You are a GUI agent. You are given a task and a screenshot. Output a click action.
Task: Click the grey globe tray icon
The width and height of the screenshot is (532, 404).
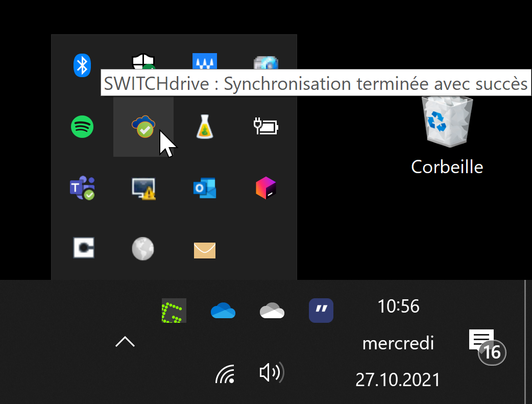pos(143,249)
